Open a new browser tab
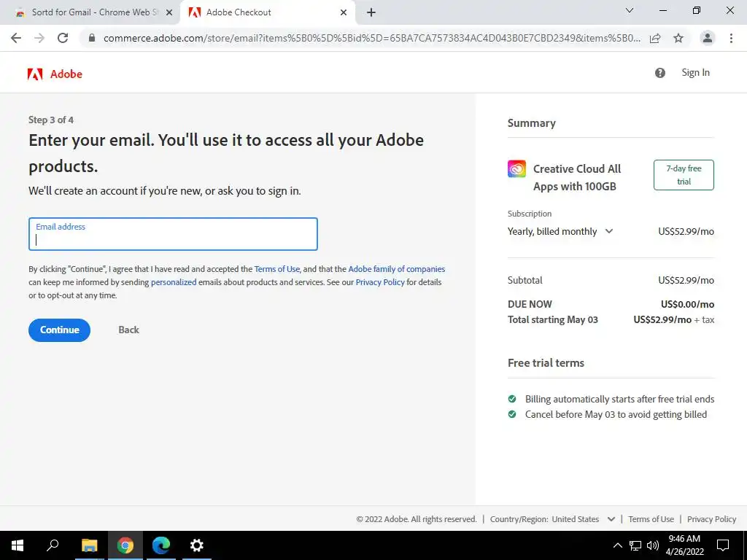The image size is (747, 560). [371, 13]
